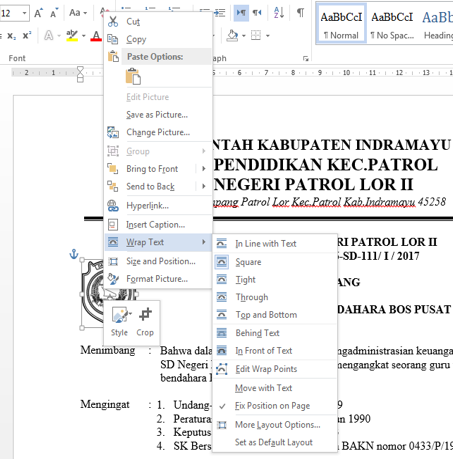Click the Through wrap icon
Screen dimensions: 453x459
[222, 297]
